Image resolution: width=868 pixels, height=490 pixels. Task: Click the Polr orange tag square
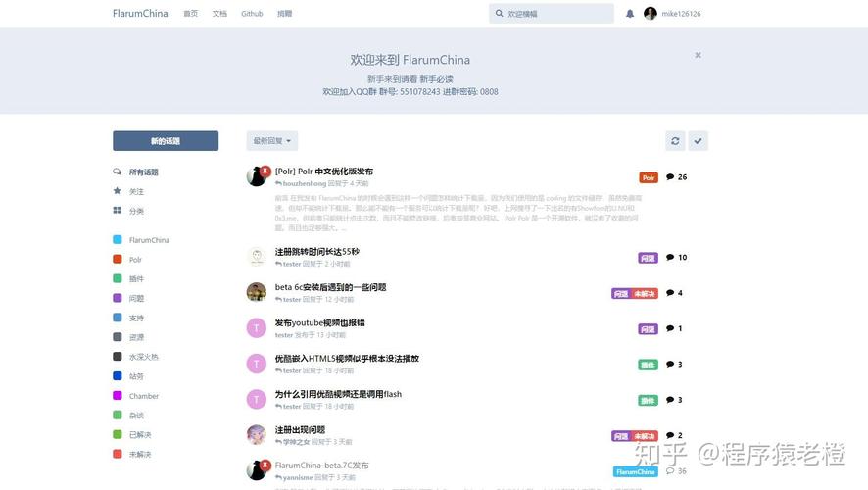pos(118,259)
